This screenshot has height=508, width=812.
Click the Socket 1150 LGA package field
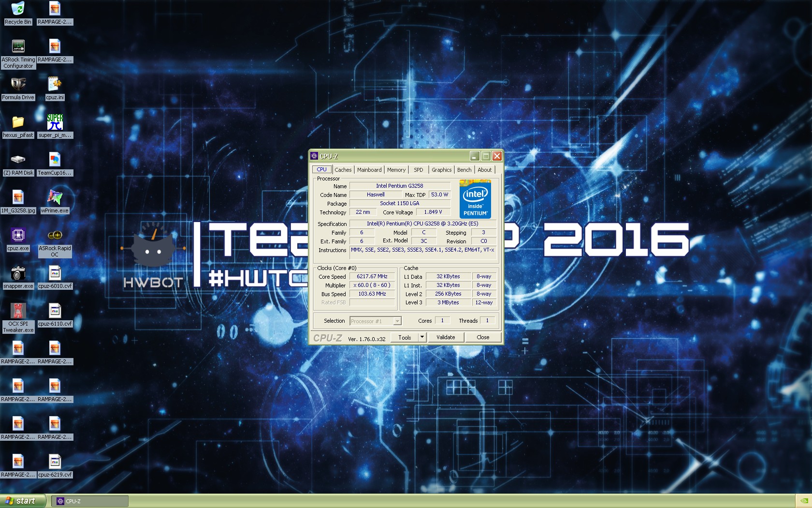click(x=400, y=203)
